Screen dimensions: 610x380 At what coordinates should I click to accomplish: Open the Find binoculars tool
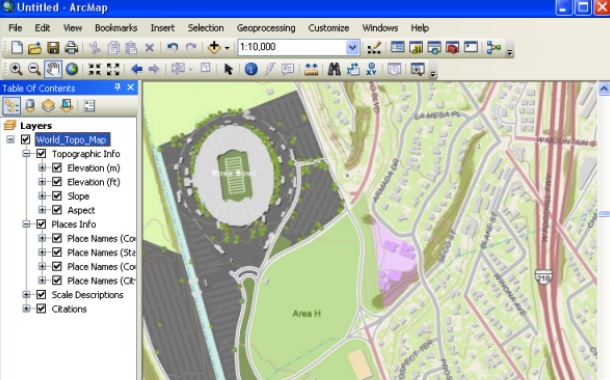[334, 69]
